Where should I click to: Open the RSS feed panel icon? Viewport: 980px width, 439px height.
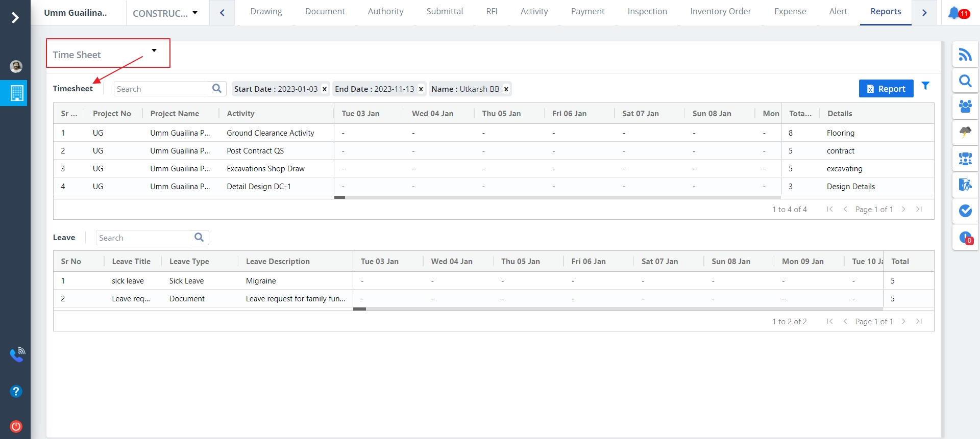(965, 55)
